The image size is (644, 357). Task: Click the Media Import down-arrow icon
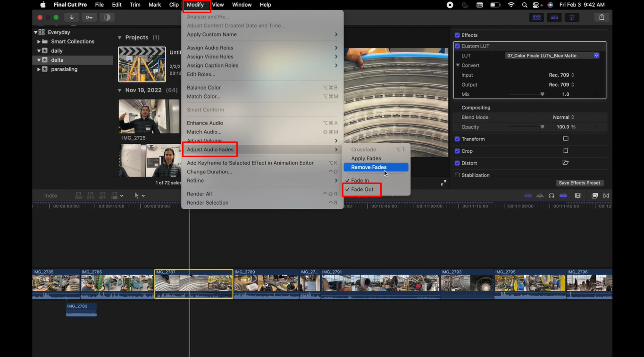72,17
